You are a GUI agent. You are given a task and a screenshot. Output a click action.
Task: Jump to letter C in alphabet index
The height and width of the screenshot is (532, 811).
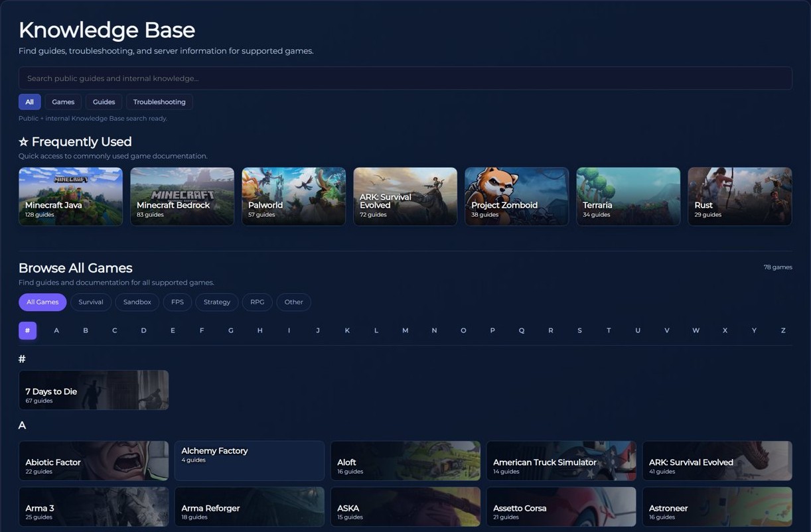coord(114,330)
